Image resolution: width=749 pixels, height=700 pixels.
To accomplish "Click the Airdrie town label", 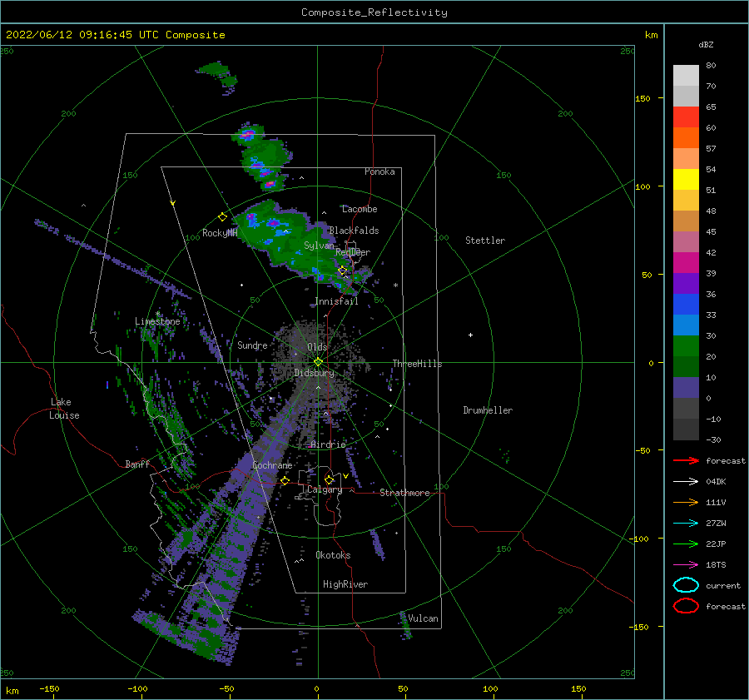I will 328,444.
